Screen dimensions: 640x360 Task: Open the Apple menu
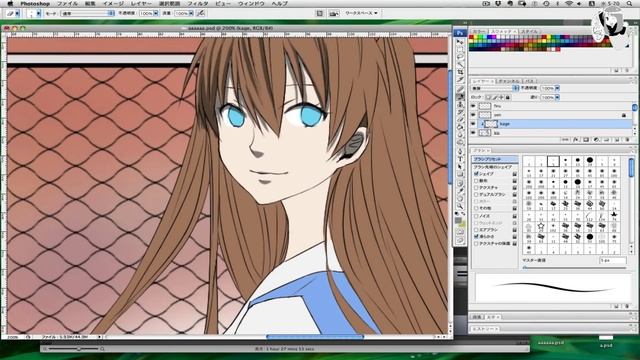coord(10,3)
